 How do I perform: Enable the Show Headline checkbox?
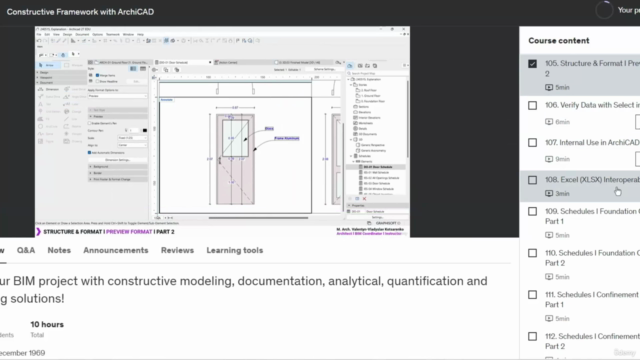pos(98,81)
